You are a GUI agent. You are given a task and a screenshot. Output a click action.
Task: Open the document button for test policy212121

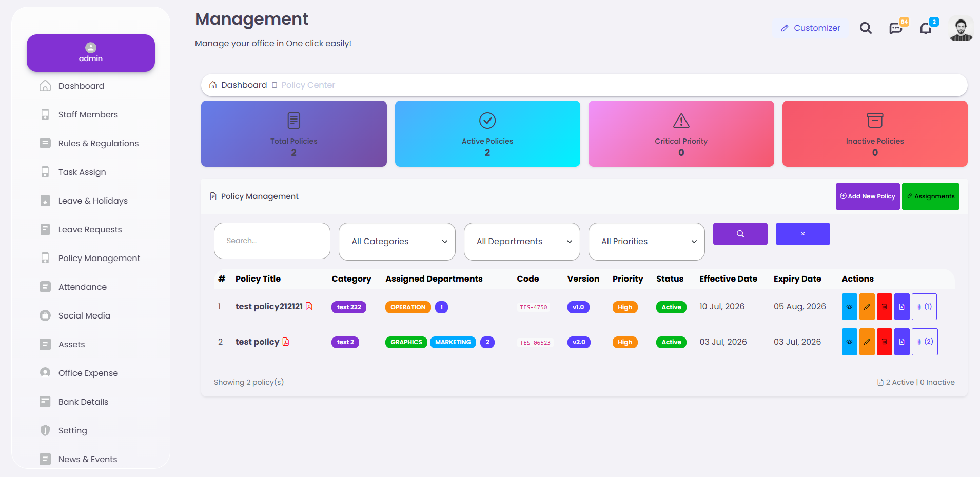pos(902,307)
